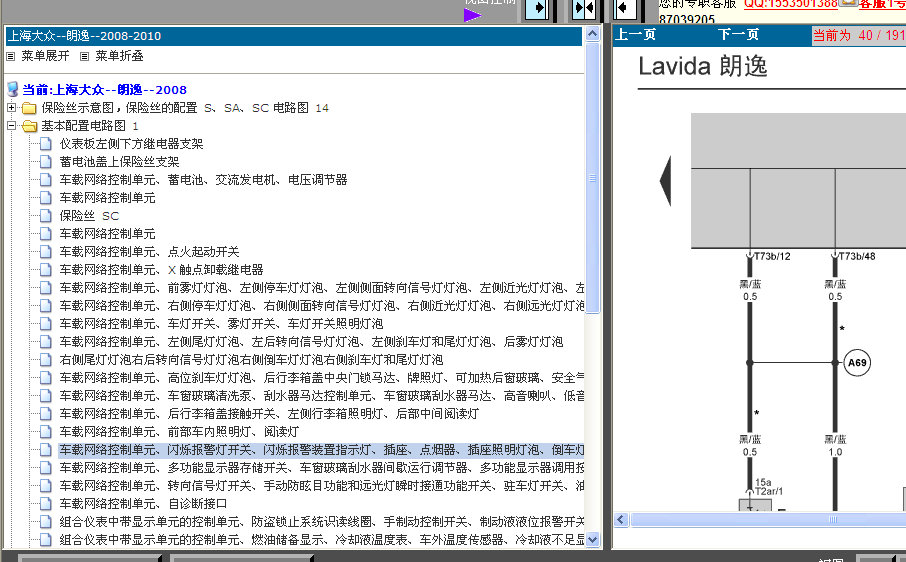Open 燃油储备显示、冷却液温度表 diagram entry
The image size is (906, 562).
tap(321, 539)
